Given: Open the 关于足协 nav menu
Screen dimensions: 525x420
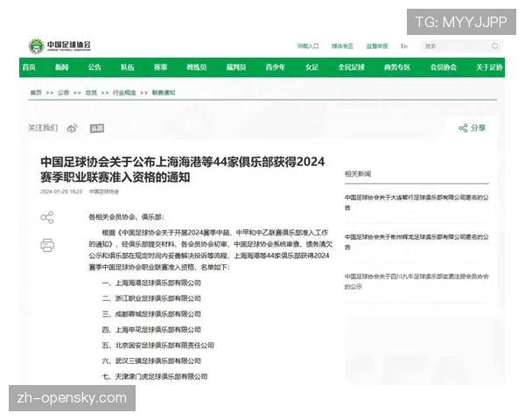Looking at the screenshot, I should click(x=489, y=67).
